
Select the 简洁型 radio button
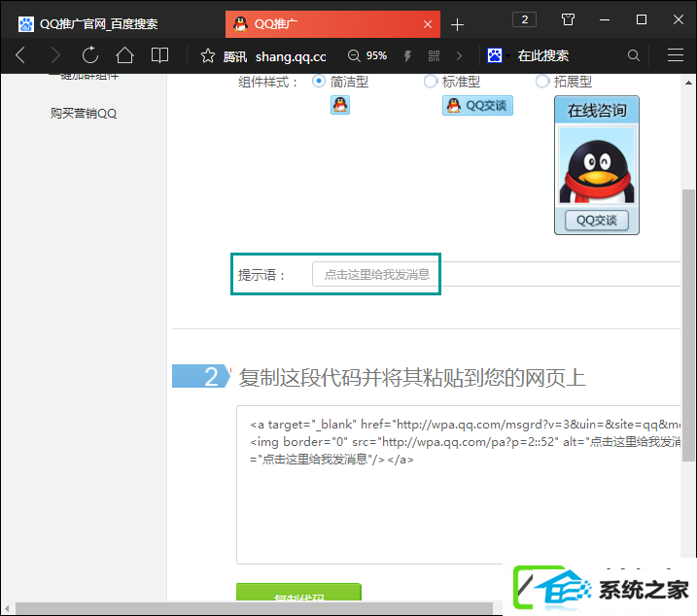[318, 82]
